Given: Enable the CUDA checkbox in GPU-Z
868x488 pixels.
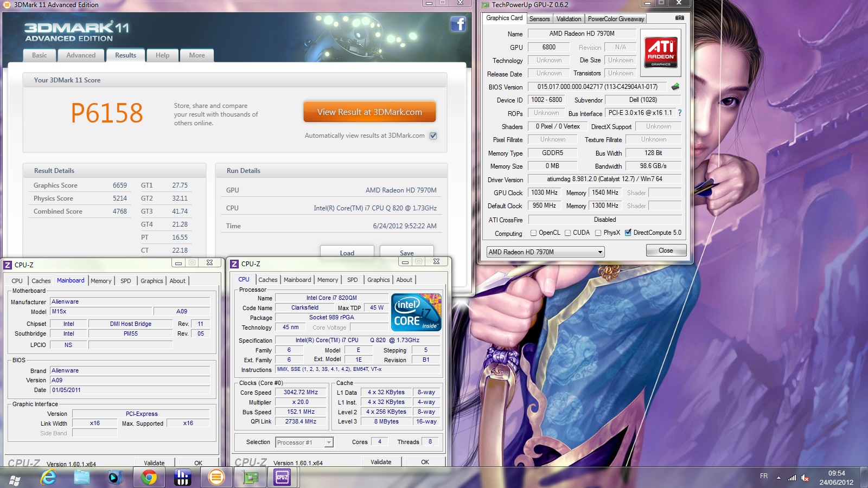Looking at the screenshot, I should click(x=567, y=233).
